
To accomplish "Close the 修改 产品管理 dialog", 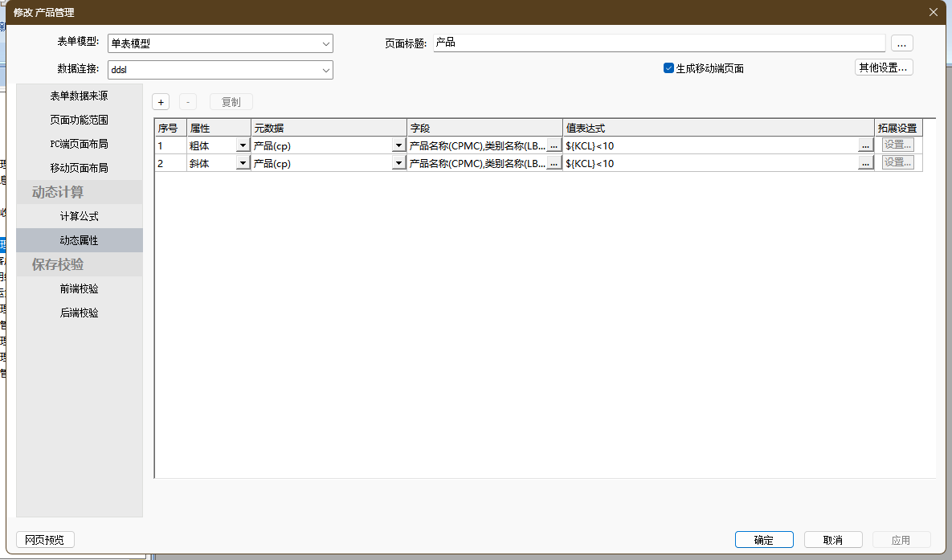I will click(933, 12).
